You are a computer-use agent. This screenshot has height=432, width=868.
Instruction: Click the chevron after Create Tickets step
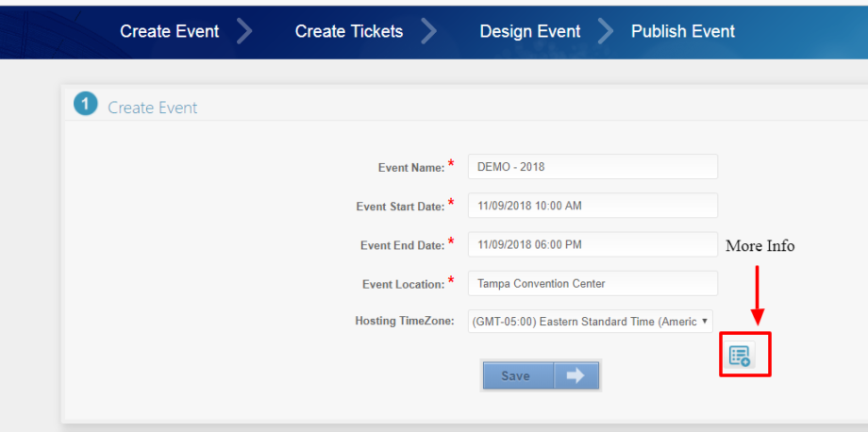(x=428, y=31)
